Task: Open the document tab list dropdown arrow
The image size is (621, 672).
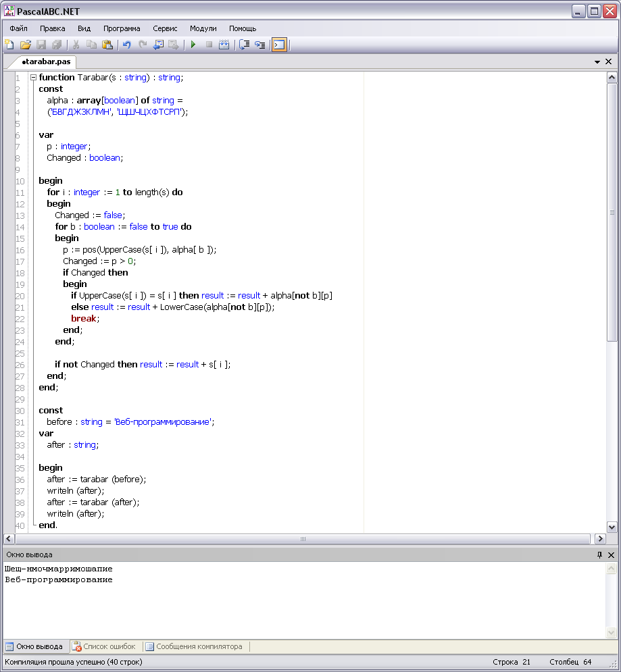Action: [x=597, y=61]
